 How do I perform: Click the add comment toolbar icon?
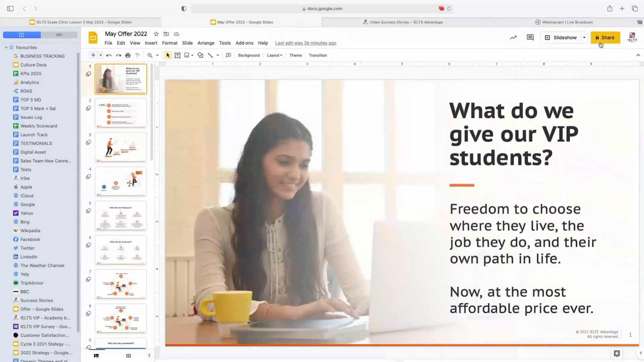click(x=229, y=55)
